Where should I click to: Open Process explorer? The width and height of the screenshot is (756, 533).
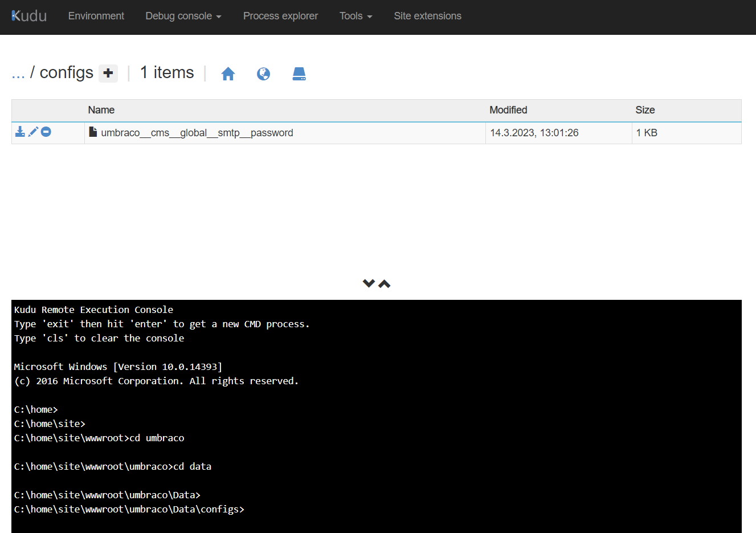pos(280,16)
